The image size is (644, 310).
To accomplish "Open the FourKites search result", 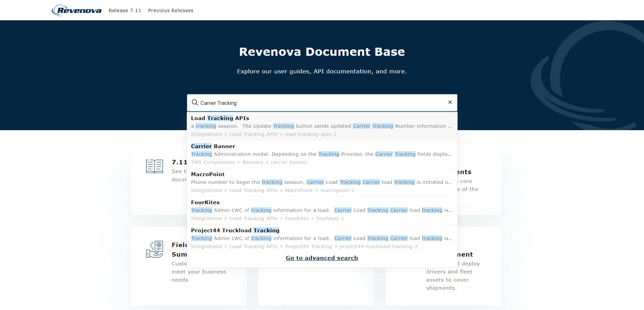I will (x=205, y=202).
